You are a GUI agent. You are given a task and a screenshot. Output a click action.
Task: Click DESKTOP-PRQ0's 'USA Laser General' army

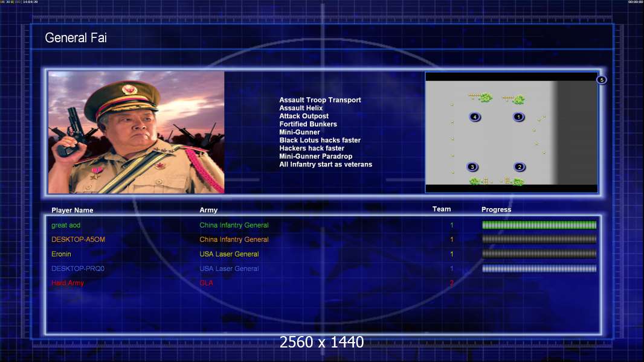pos(229,268)
